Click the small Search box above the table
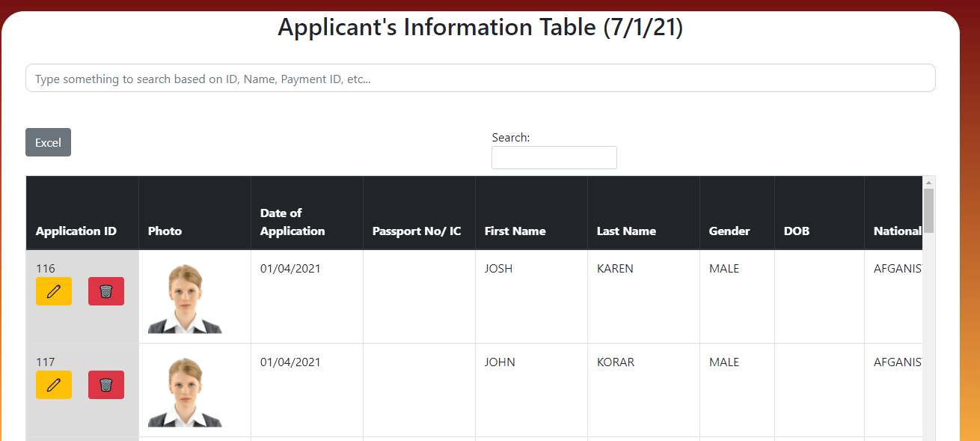Screen dimensions: 980x441 click(554, 157)
